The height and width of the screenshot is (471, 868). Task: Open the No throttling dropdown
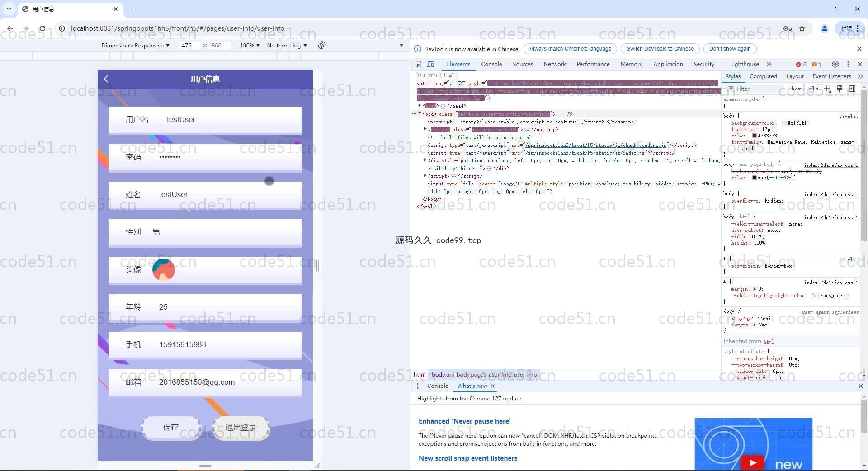287,45
